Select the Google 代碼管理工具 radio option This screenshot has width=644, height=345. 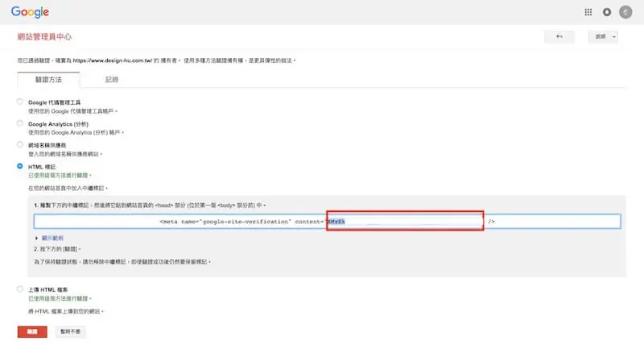(19, 102)
